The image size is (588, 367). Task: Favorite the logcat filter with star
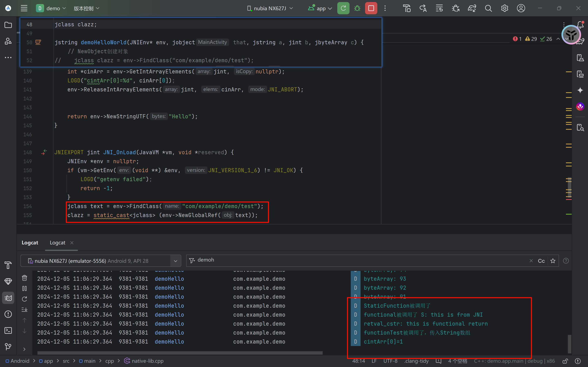pos(553,261)
